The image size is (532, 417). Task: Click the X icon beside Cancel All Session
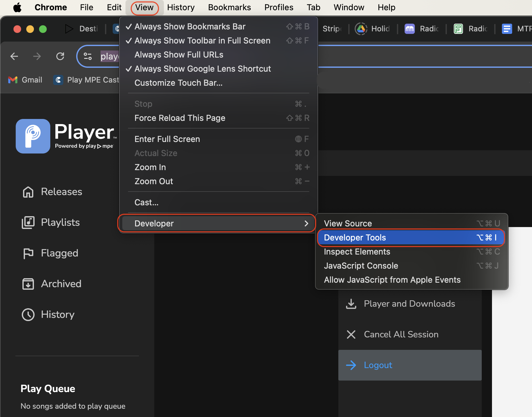[x=351, y=334]
